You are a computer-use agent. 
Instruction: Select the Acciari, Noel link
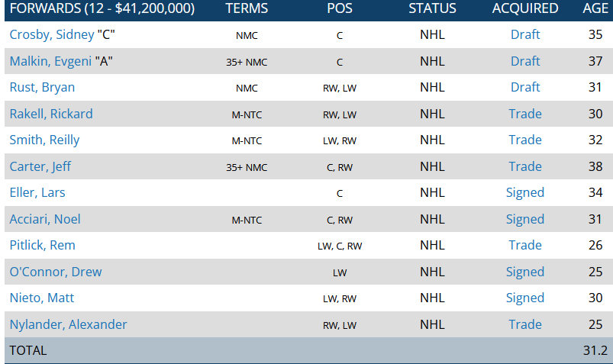point(45,219)
